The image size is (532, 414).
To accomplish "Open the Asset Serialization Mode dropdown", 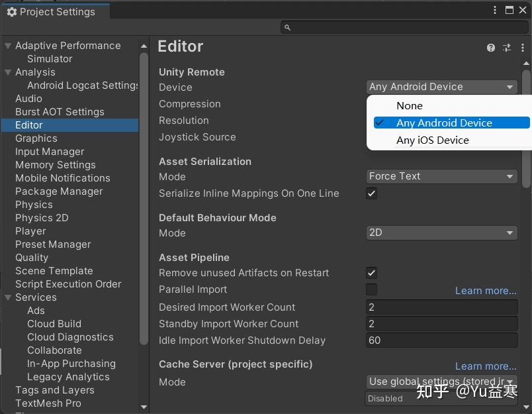I will (x=441, y=176).
